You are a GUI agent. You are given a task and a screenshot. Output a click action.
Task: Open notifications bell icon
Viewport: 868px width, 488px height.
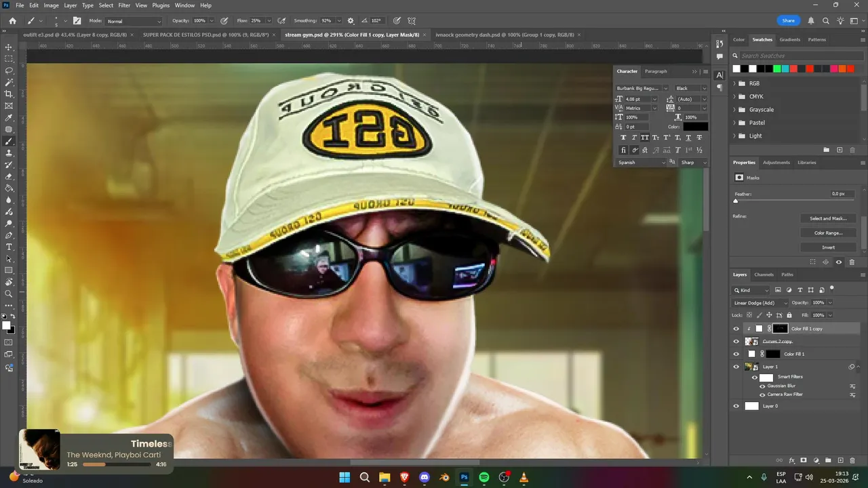pyautogui.click(x=810, y=21)
